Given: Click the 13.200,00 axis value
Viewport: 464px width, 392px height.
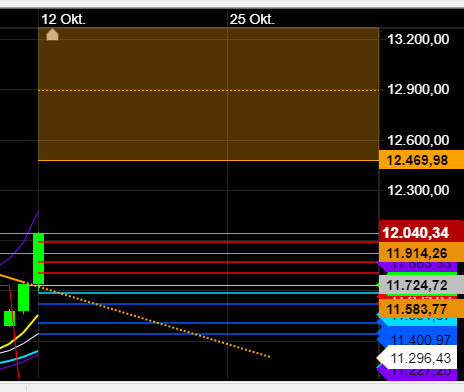Looking at the screenshot, I should coord(418,39).
